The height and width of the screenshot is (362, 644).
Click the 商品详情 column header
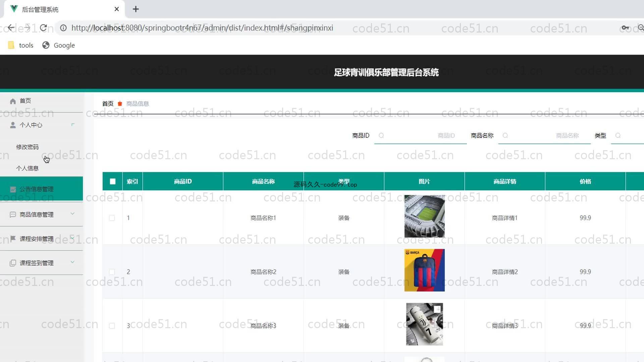point(505,181)
